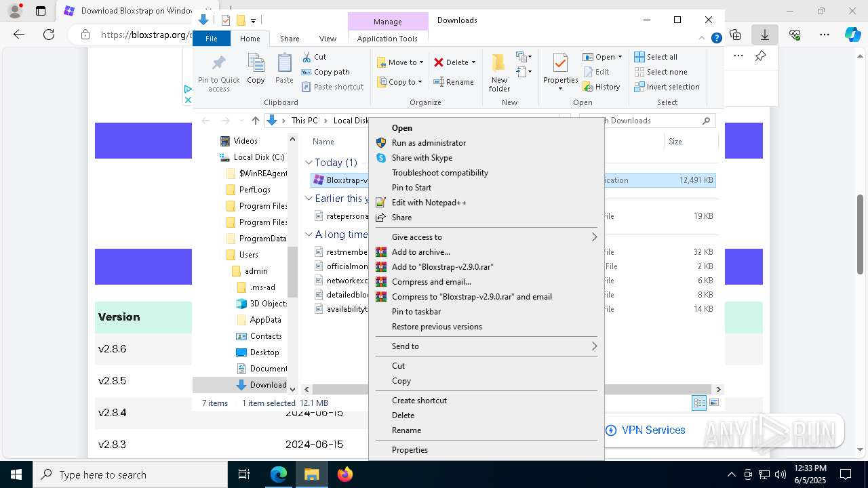Click Edge Downloads toolbar icon
The height and width of the screenshot is (488, 868).
coord(765,35)
